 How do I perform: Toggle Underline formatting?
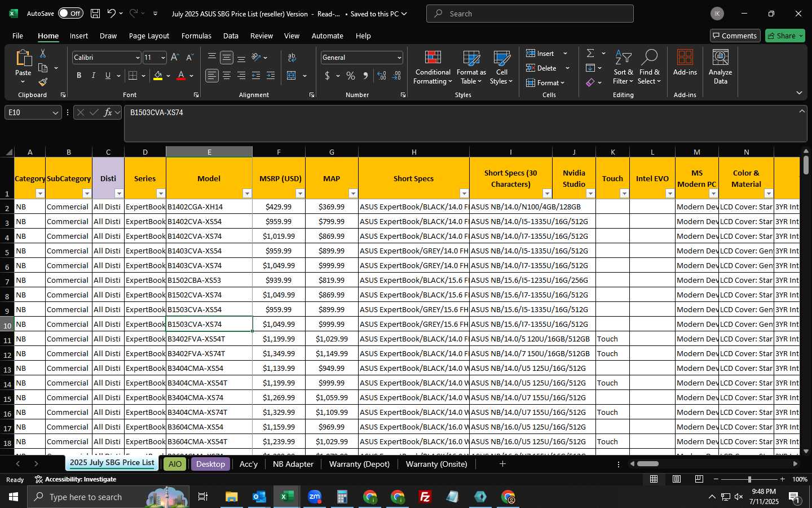(108, 76)
